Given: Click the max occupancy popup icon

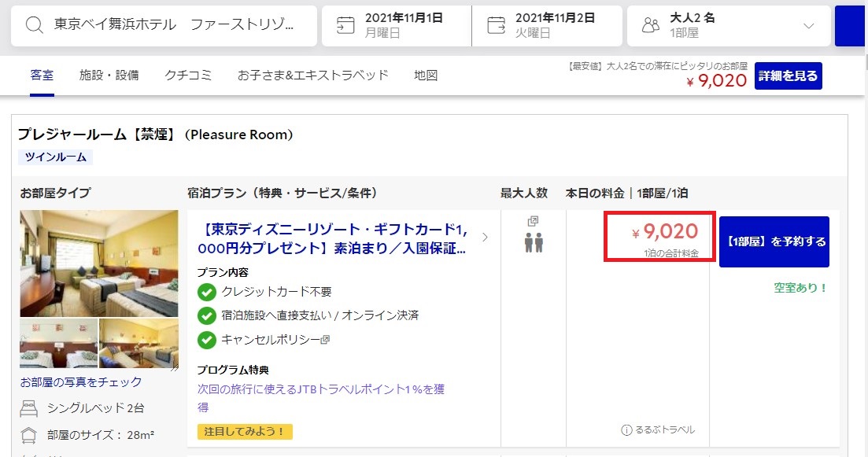Looking at the screenshot, I should click(x=533, y=221).
